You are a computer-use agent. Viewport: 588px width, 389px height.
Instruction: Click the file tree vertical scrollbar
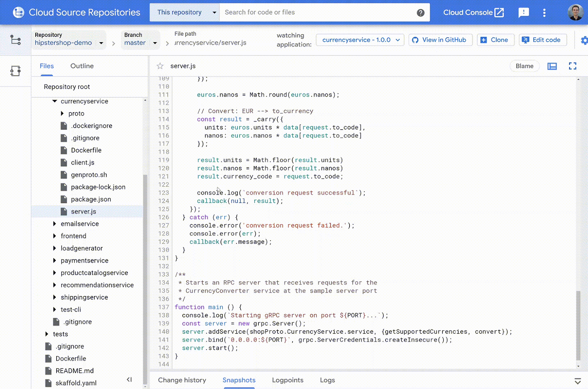pos(145,279)
